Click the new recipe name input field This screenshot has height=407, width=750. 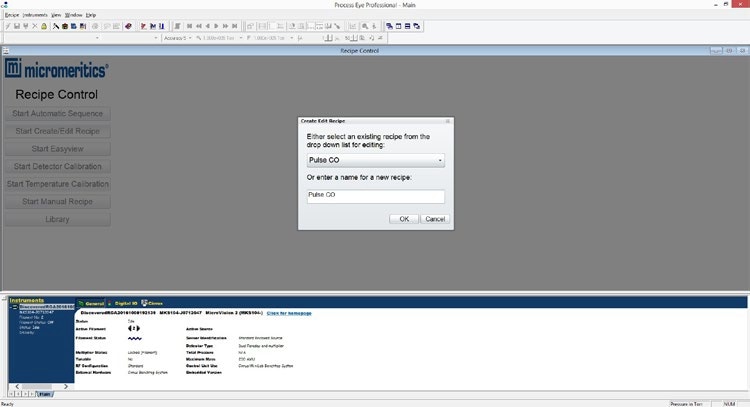click(x=375, y=196)
